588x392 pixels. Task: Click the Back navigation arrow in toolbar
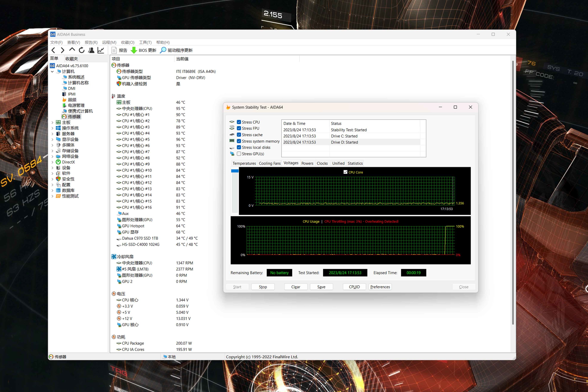click(x=53, y=50)
